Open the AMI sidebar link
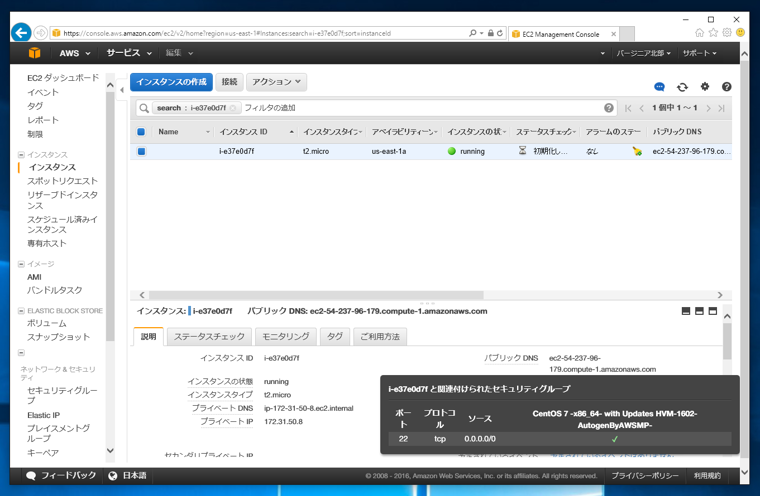The width and height of the screenshot is (760, 496). pos(34,277)
